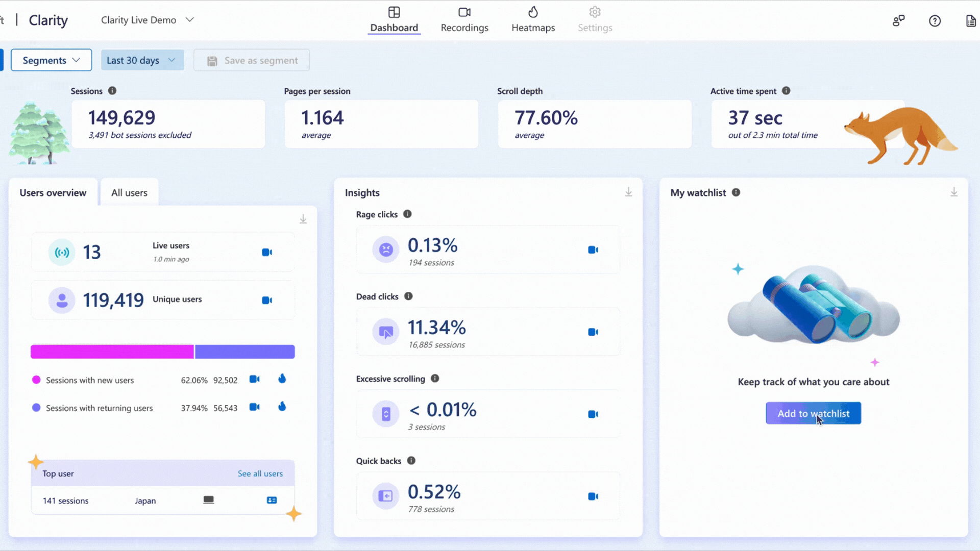Screen dimensions: 980x551
Task: Click the magenta new users legend dot
Action: tap(36, 380)
